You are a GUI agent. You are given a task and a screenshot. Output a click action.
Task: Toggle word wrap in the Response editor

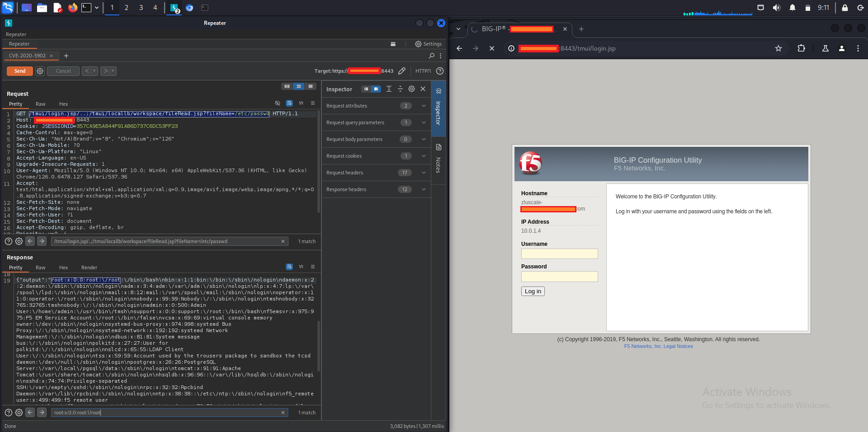(289, 267)
